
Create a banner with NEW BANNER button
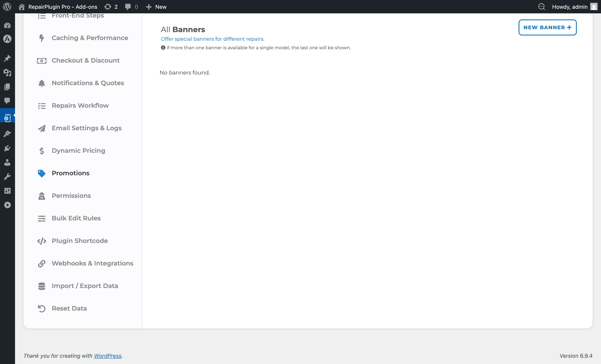pos(547,27)
